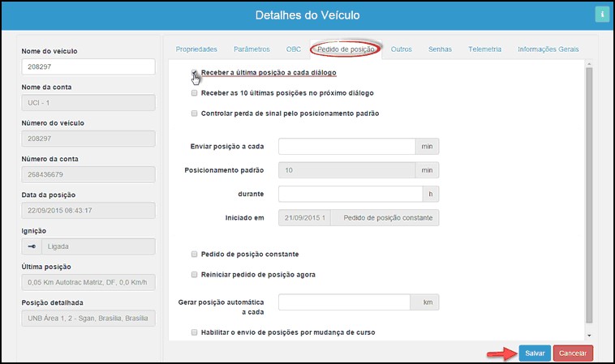Go to the Informações Gerais tab
The image size is (615, 364).
(548, 49)
